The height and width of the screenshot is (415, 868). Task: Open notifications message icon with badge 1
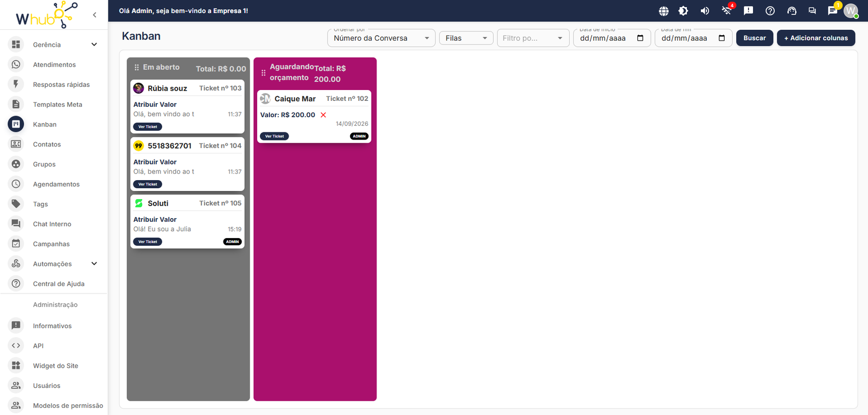coord(832,11)
